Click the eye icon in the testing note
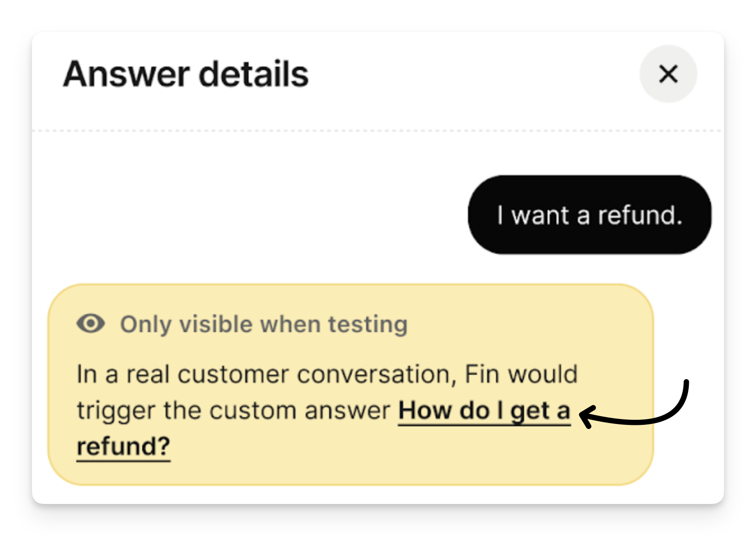Screen dimensions: 756x536 (91, 324)
